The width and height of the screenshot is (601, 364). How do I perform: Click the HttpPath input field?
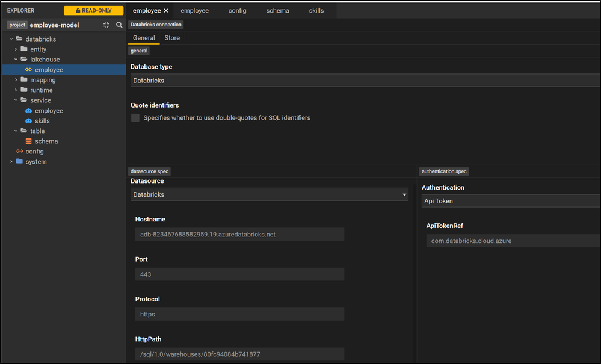[239, 354]
